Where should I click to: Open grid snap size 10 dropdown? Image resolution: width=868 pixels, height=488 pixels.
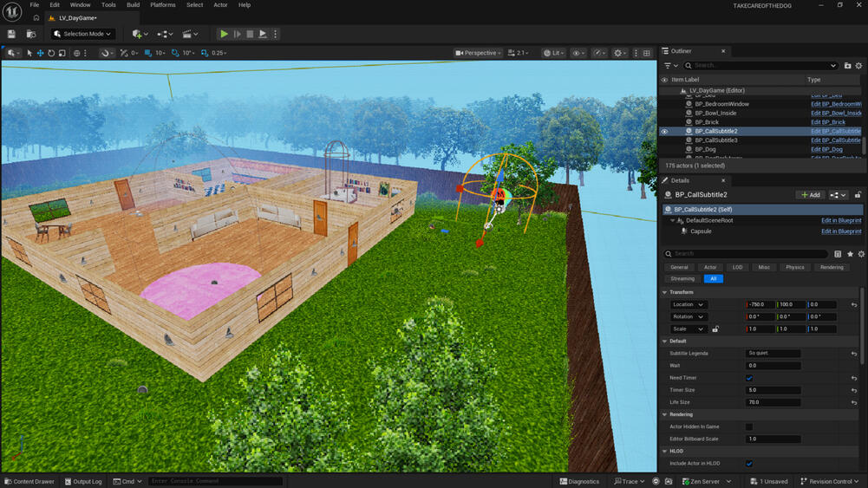(160, 53)
